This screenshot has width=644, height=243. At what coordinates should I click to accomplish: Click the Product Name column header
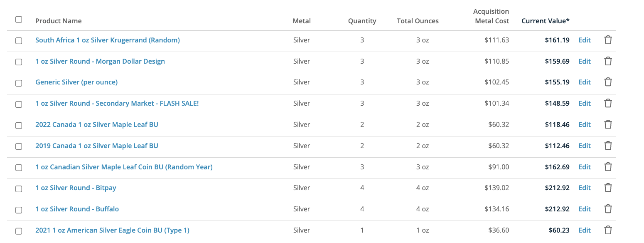[x=59, y=21]
